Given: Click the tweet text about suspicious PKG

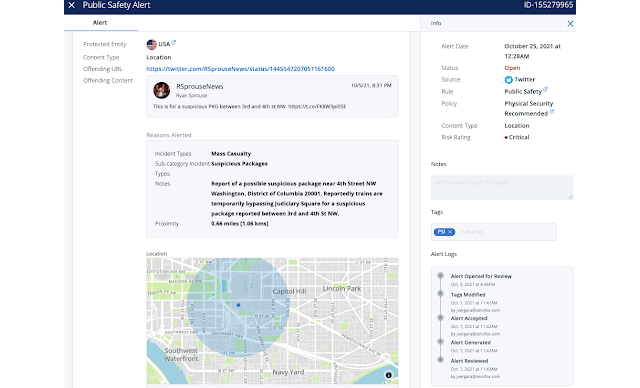Looking at the screenshot, I should (x=249, y=106).
